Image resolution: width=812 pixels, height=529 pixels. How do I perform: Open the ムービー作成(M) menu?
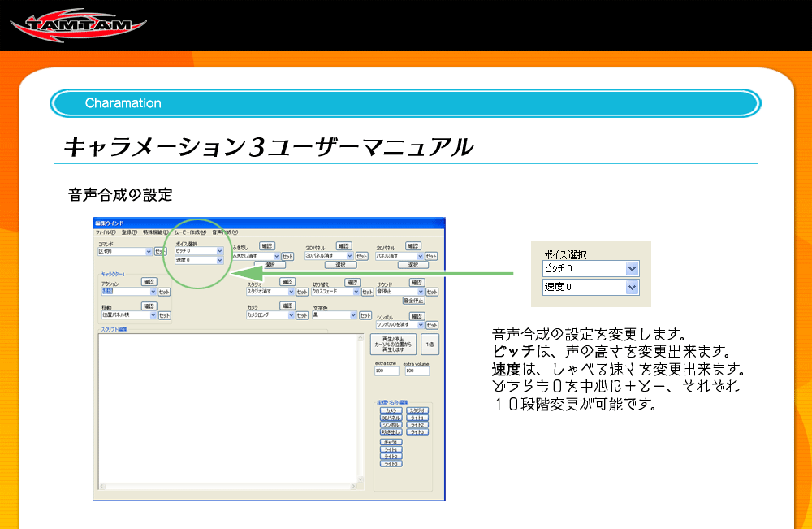coord(190,232)
